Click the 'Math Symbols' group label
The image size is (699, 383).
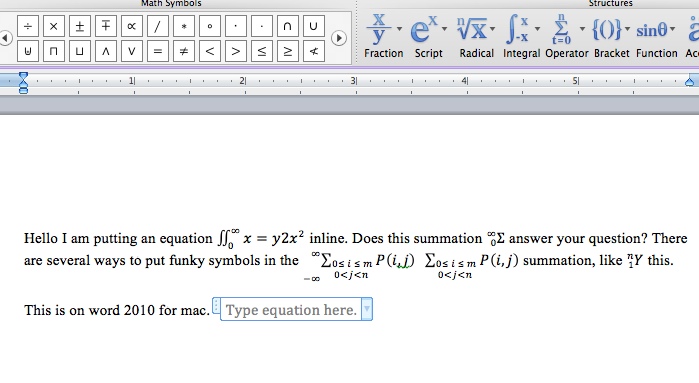(171, 4)
